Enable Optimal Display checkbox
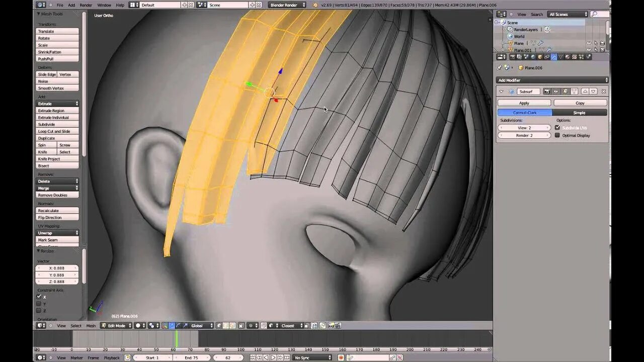The width and height of the screenshot is (644, 362). [557, 135]
